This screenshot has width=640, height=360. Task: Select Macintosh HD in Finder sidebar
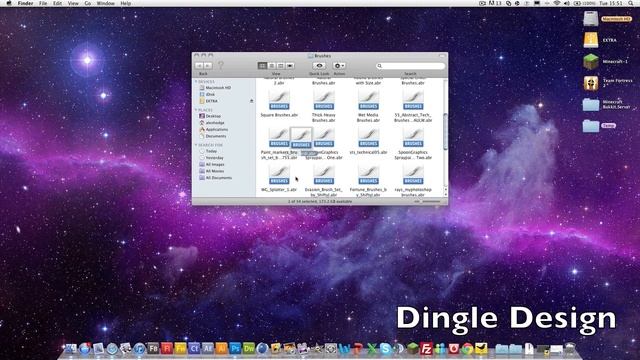click(x=215, y=88)
